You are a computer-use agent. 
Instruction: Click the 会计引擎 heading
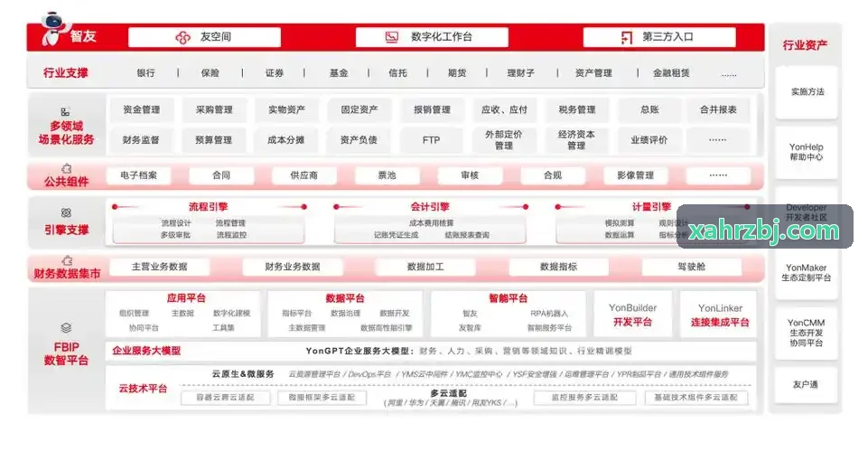pos(430,207)
